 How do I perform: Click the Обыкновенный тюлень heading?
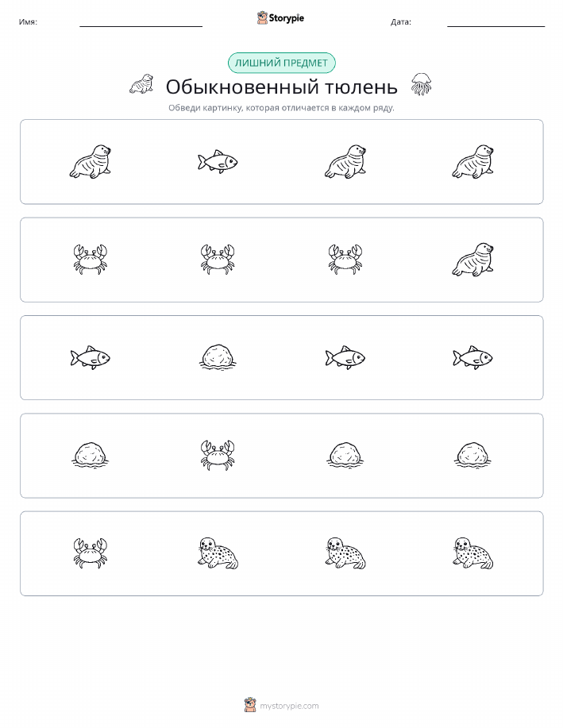pos(281,87)
